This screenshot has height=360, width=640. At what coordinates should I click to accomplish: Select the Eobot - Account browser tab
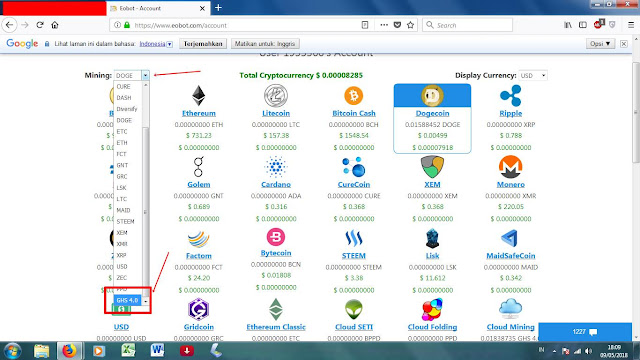[x=158, y=8]
